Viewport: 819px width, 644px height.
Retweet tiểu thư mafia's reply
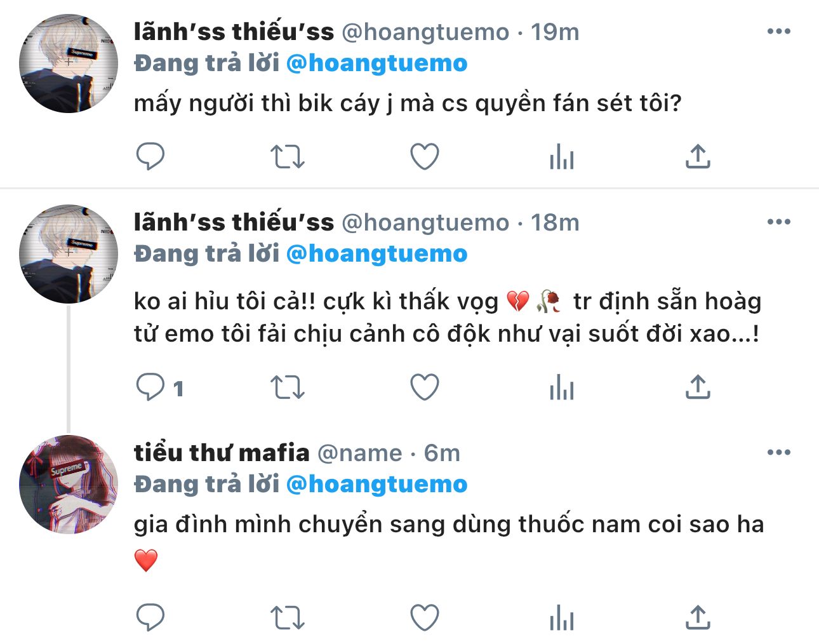288,617
